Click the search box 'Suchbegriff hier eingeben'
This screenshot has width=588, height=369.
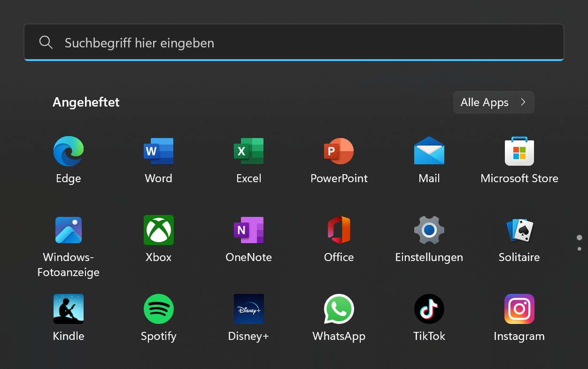coord(294,42)
